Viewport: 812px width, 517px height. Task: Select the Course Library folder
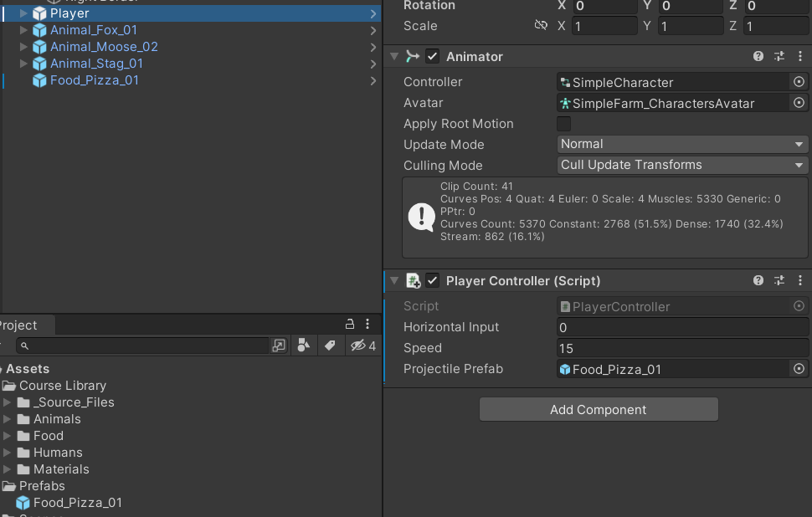62,386
